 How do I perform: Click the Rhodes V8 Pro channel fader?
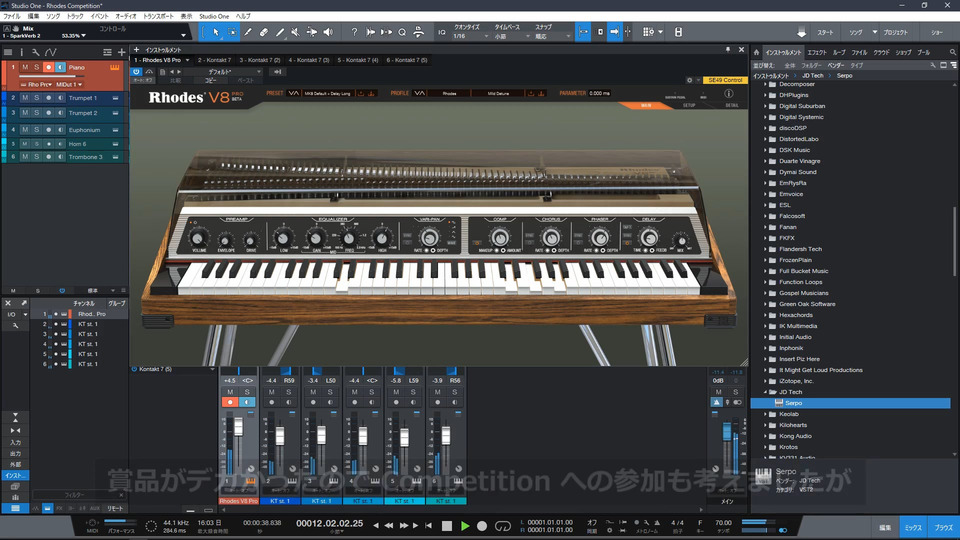(238, 426)
